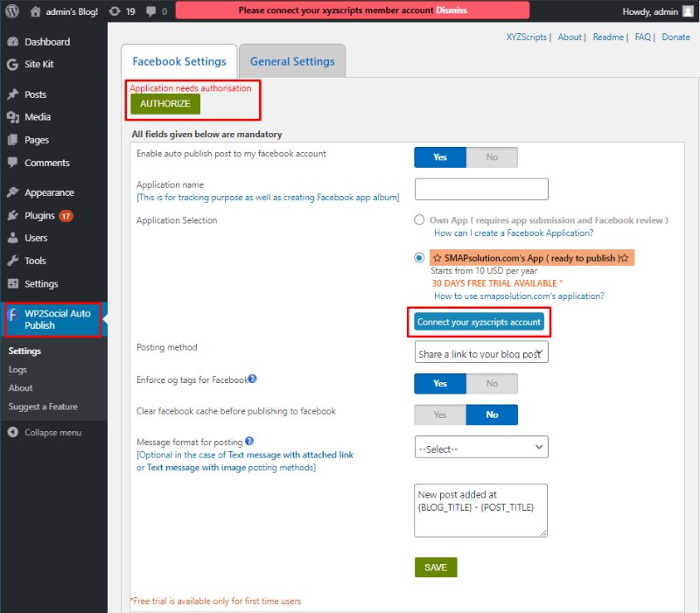Click the Collapse menu arrow icon
The width and height of the screenshot is (700, 613).
[13, 432]
